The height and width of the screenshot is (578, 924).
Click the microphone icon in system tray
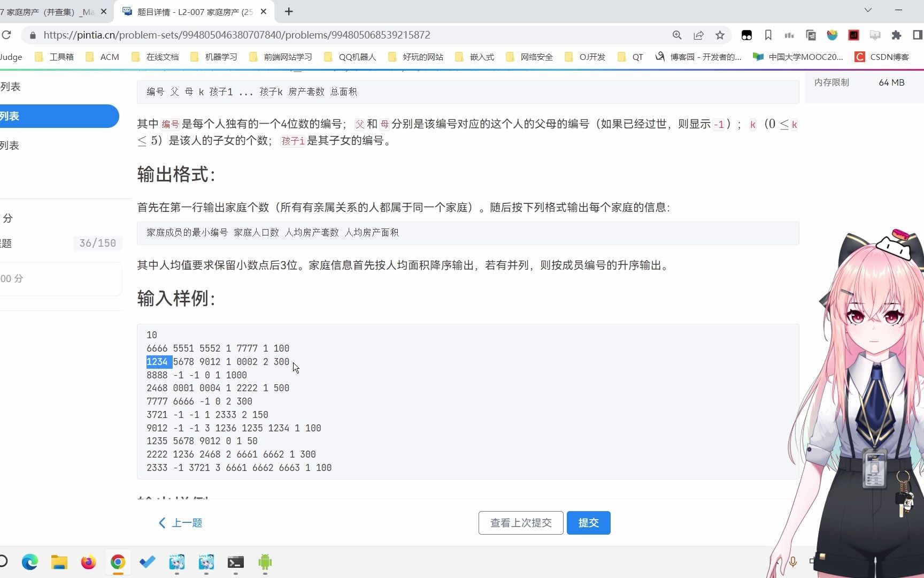click(x=793, y=561)
